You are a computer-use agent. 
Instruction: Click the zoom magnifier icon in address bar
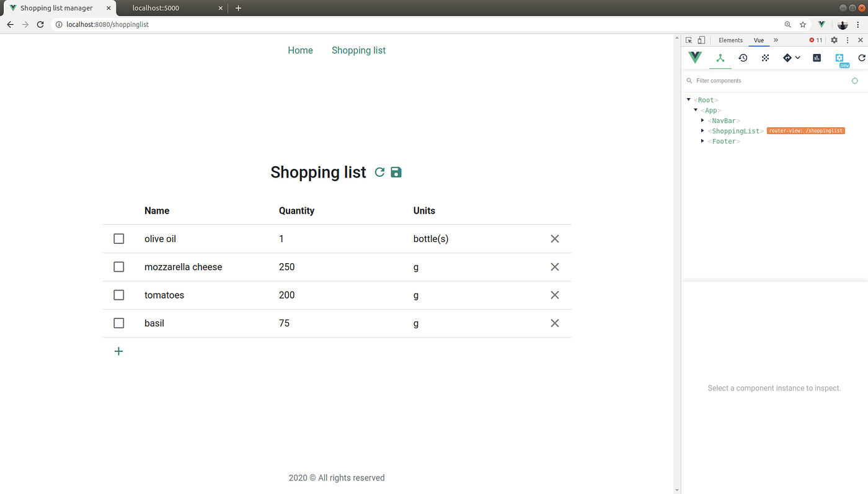[788, 25]
